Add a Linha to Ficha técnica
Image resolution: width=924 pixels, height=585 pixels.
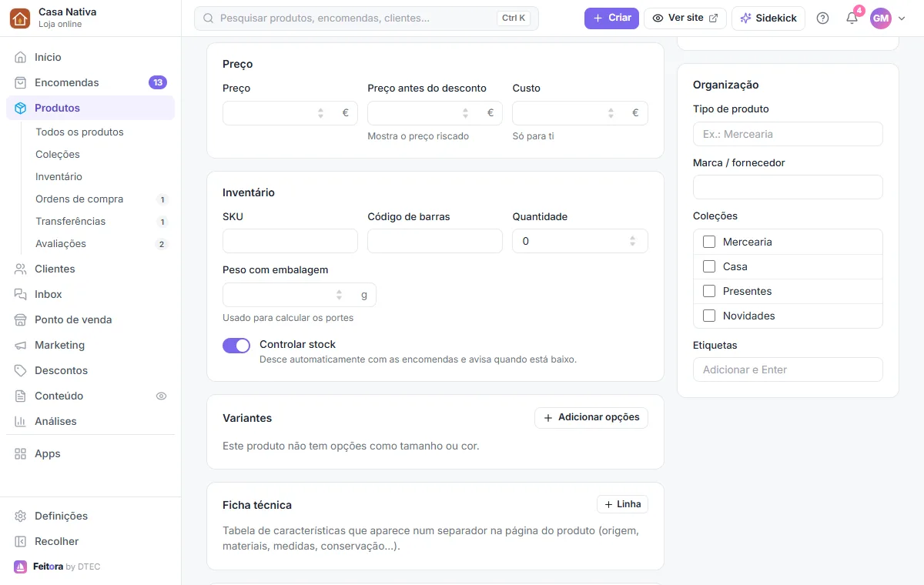(x=622, y=504)
